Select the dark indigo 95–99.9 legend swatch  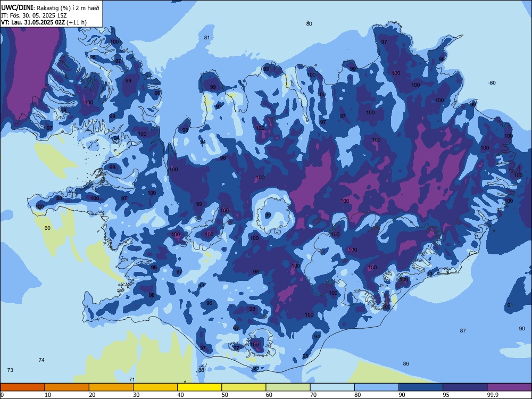coord(465,387)
